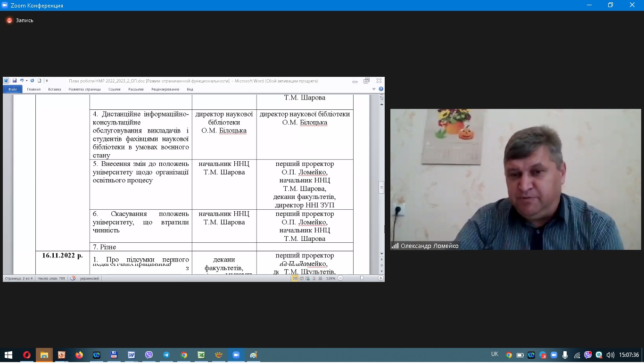
Task: Click the Save icon in Word's quick access toolbar
Action: click(x=15, y=81)
